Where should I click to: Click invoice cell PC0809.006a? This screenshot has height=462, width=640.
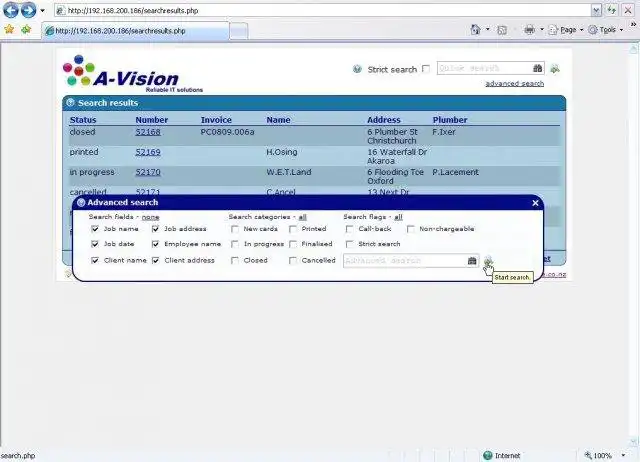click(x=227, y=132)
